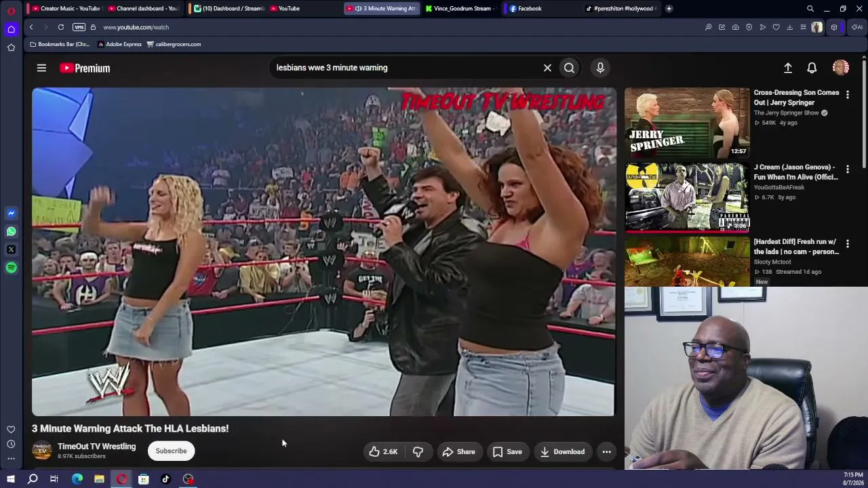Open X (Twitter) in Opera sidebar
The width and height of the screenshot is (868, 488).
(11, 249)
